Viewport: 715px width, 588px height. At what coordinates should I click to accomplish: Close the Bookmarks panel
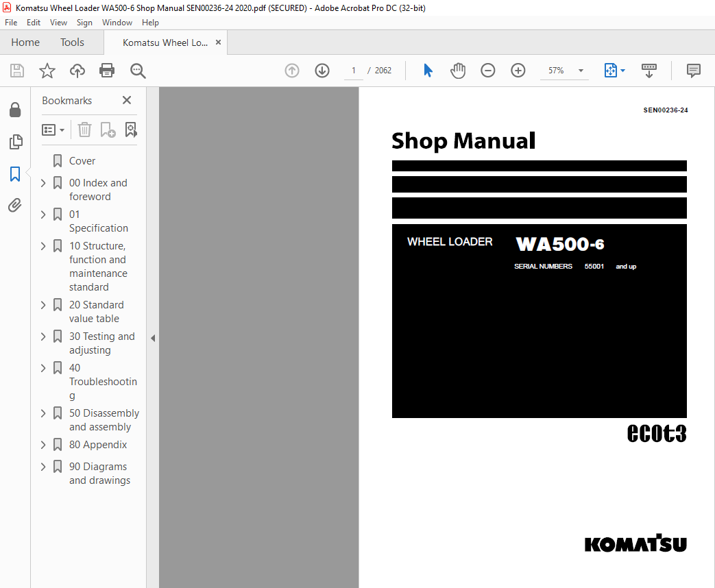127,100
